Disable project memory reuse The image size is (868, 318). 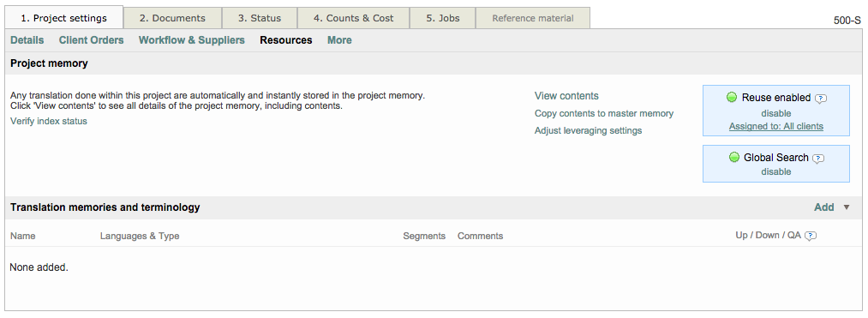(776, 113)
